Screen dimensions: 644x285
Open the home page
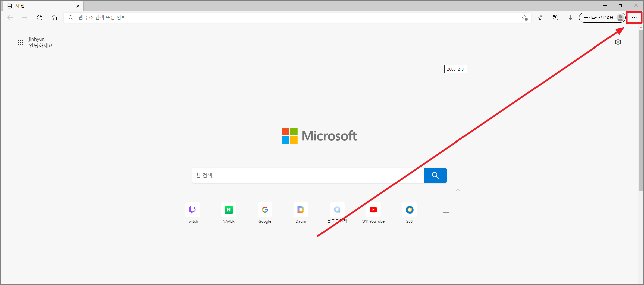coord(54,18)
